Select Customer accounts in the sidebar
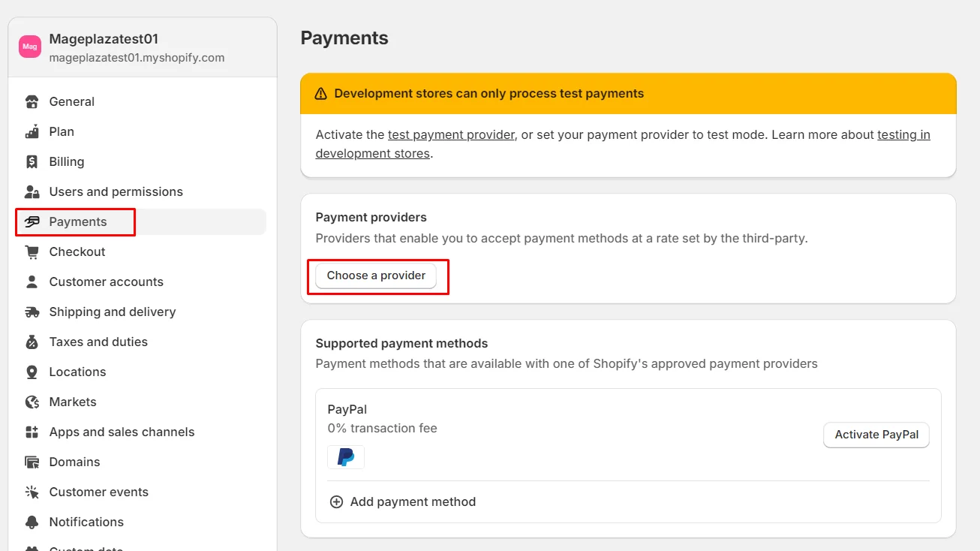The image size is (980, 551). [x=106, y=282]
